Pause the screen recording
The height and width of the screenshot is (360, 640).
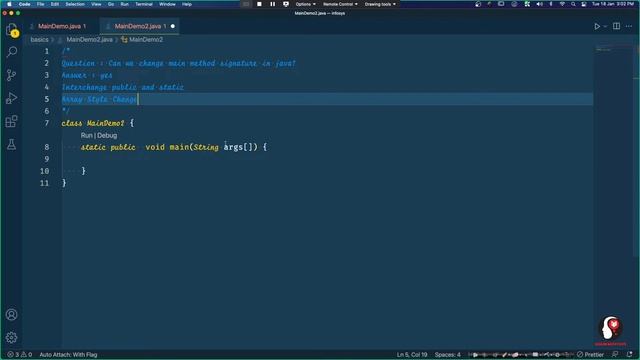[x=272, y=4]
